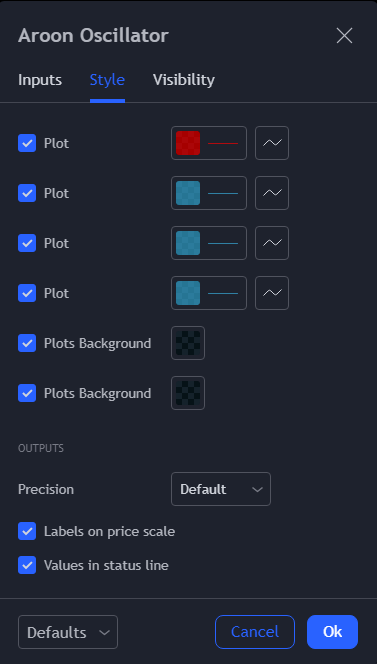Toggle Labels on price scale checkbox
377x664 pixels.
click(27, 531)
